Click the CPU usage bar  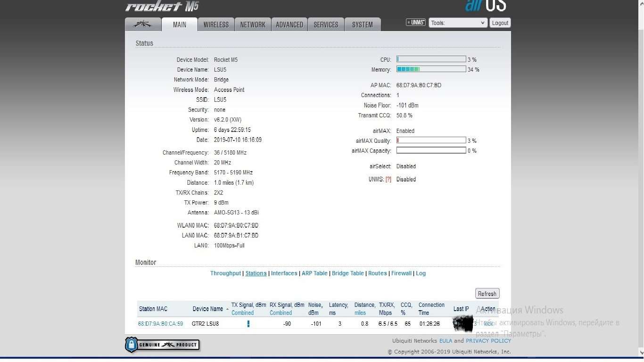click(x=431, y=59)
